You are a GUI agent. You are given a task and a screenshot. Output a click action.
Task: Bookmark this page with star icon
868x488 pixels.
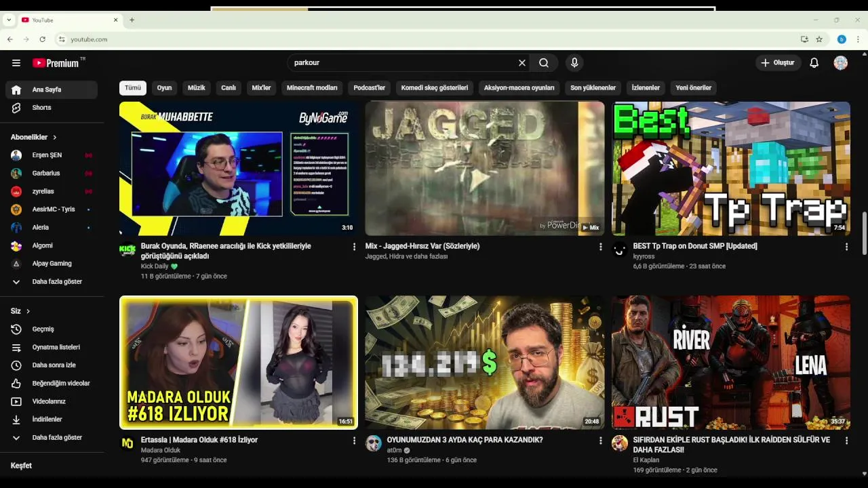point(819,39)
